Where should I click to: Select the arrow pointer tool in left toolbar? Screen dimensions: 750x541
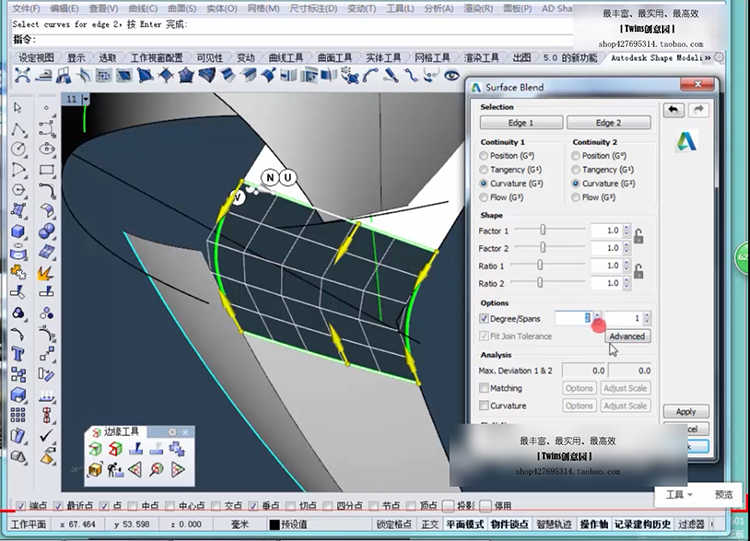point(19,108)
